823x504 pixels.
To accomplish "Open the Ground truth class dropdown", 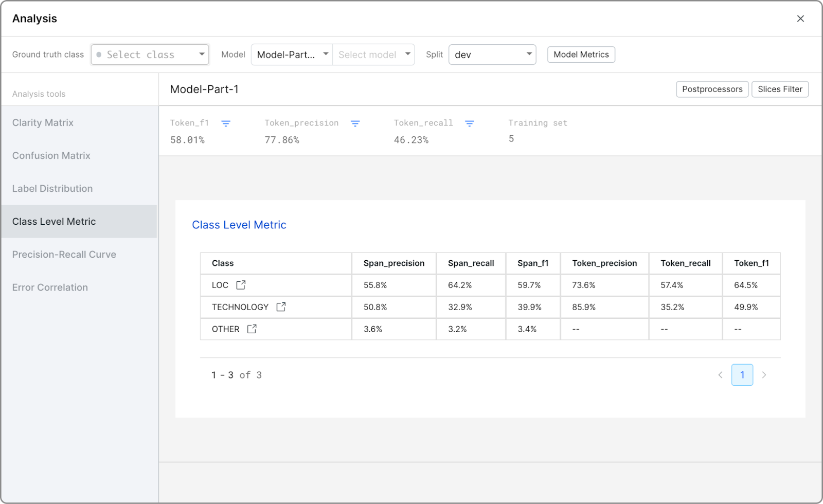I will [150, 55].
